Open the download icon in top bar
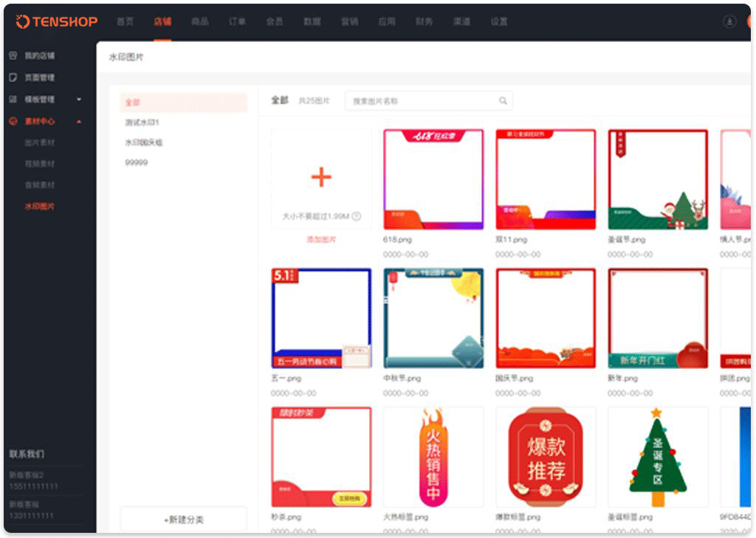Viewport: 756px width, 538px height. tap(729, 21)
